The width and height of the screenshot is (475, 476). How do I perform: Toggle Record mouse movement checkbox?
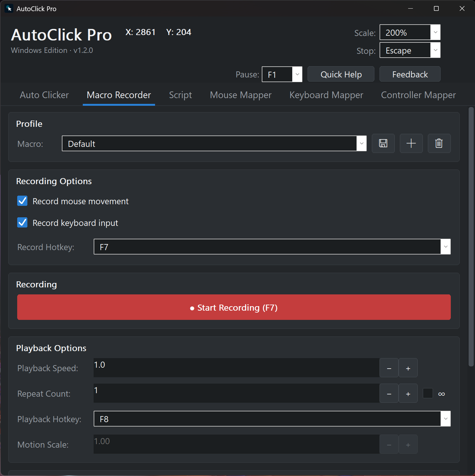pyautogui.click(x=22, y=201)
